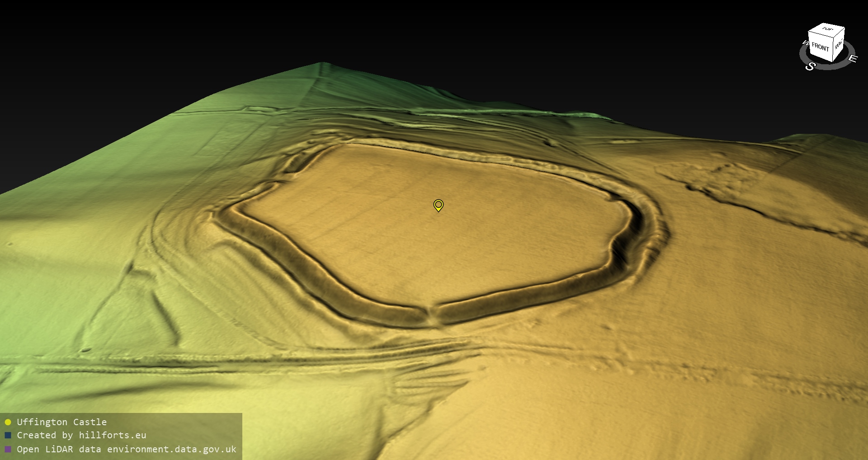Click the E compass letter
The height and width of the screenshot is (460, 868).
click(x=852, y=59)
